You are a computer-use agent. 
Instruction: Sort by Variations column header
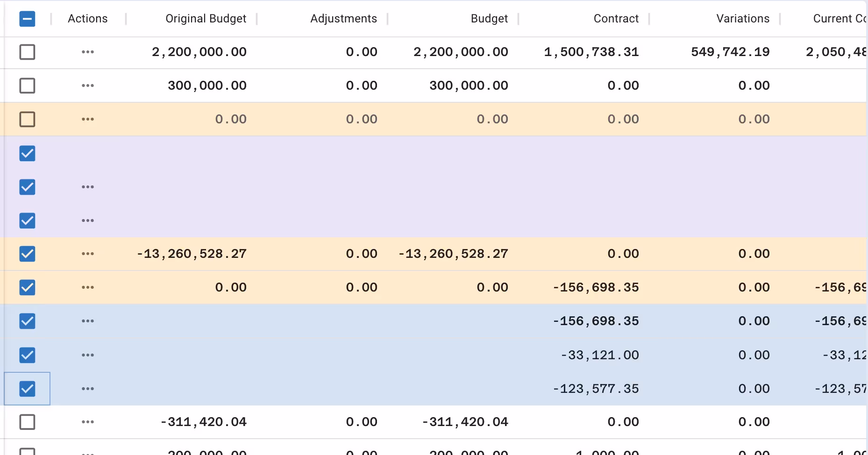pyautogui.click(x=743, y=19)
